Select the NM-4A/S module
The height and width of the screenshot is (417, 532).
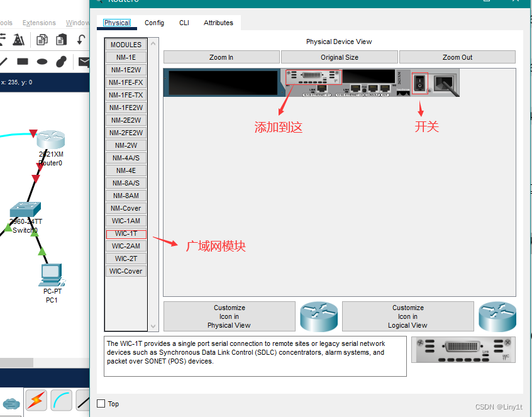coord(126,158)
